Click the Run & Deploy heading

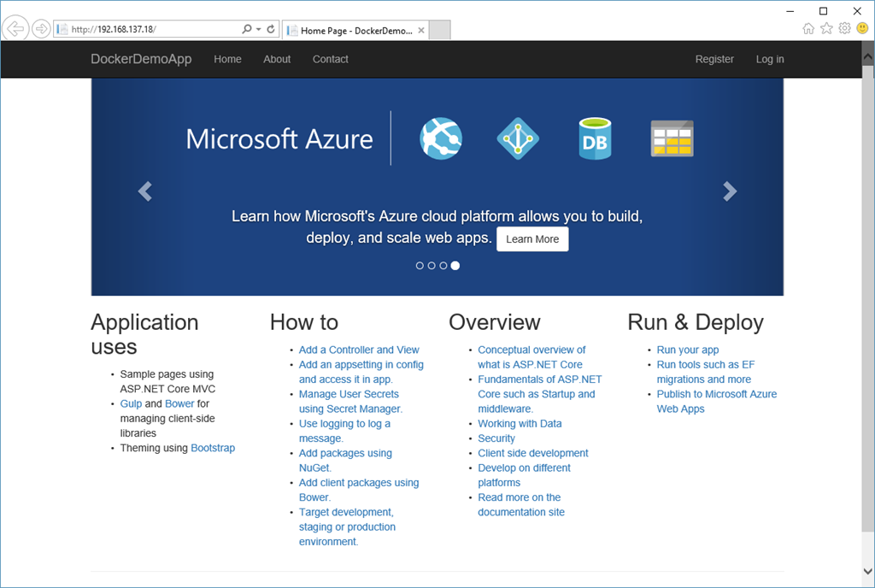coord(696,322)
